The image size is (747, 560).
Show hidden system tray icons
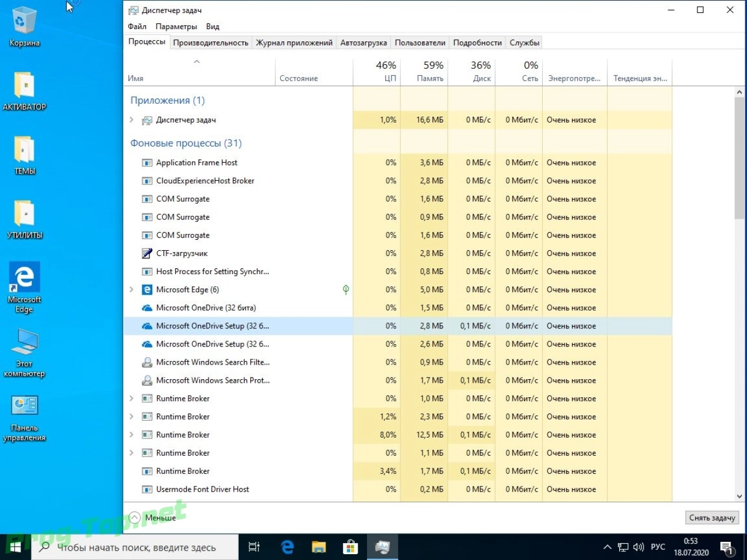608,547
